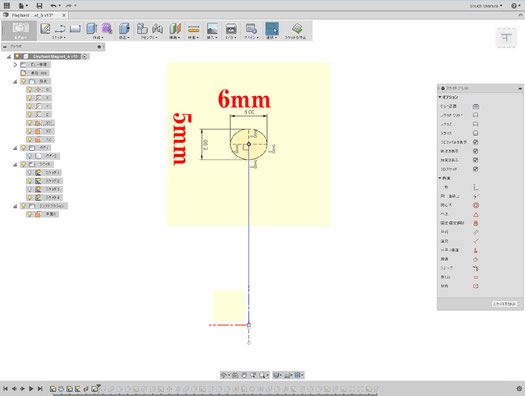Select the concentric constraint circle icon
Image resolution: width=525 pixels, height=396 pixels.
(x=475, y=205)
